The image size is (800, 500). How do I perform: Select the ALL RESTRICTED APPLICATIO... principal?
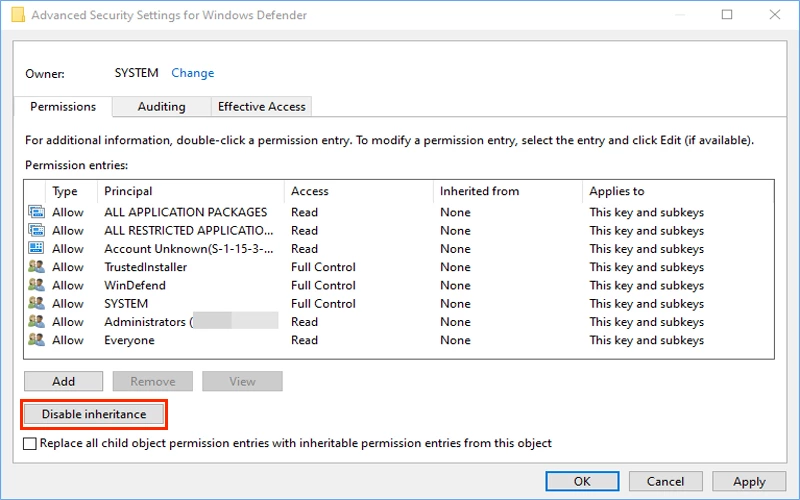189,230
